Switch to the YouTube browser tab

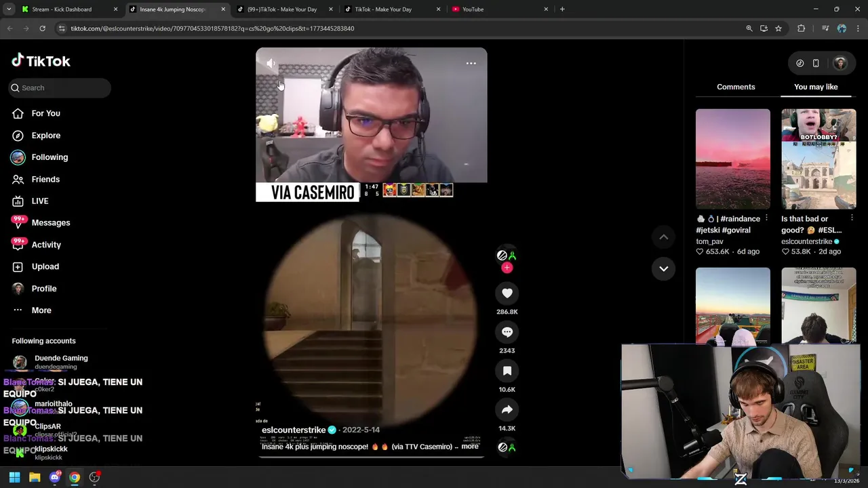(500, 9)
